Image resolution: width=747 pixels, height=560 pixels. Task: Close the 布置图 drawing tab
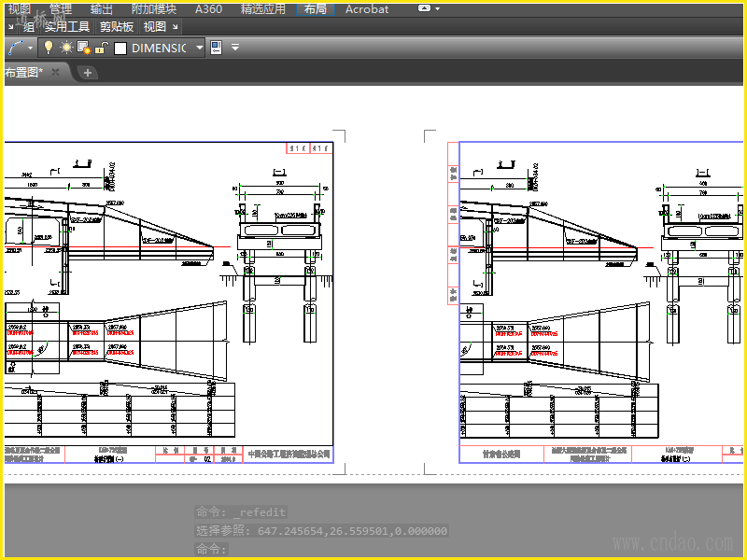click(55, 72)
